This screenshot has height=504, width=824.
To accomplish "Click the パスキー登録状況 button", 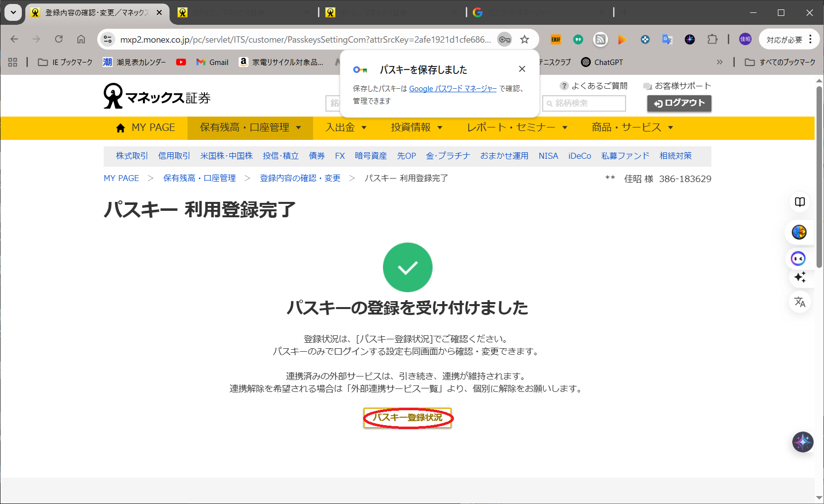I will [x=407, y=418].
